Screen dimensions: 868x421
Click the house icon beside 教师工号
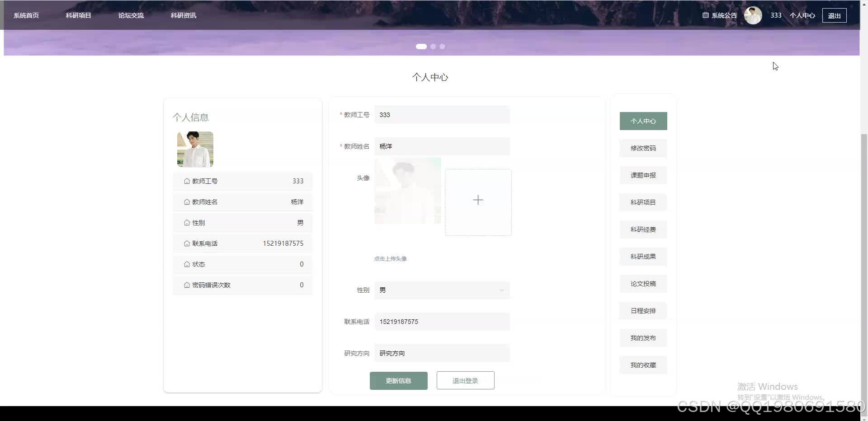click(x=187, y=181)
